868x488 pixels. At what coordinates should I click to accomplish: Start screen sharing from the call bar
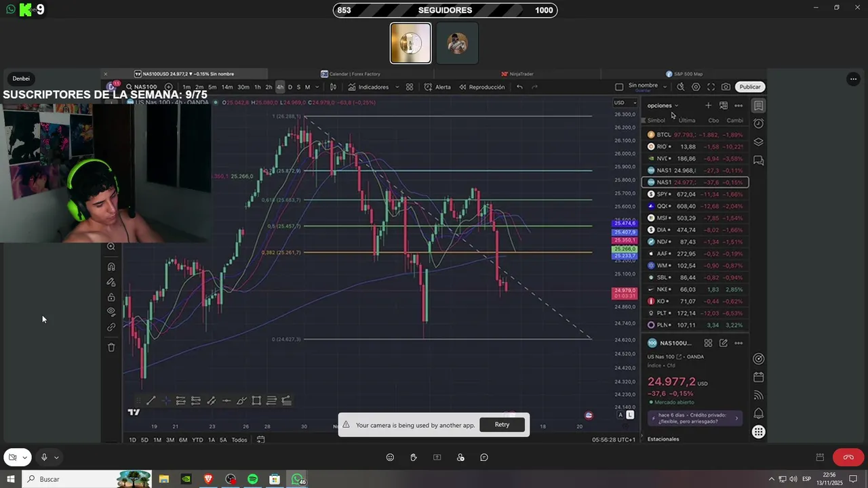click(x=437, y=457)
